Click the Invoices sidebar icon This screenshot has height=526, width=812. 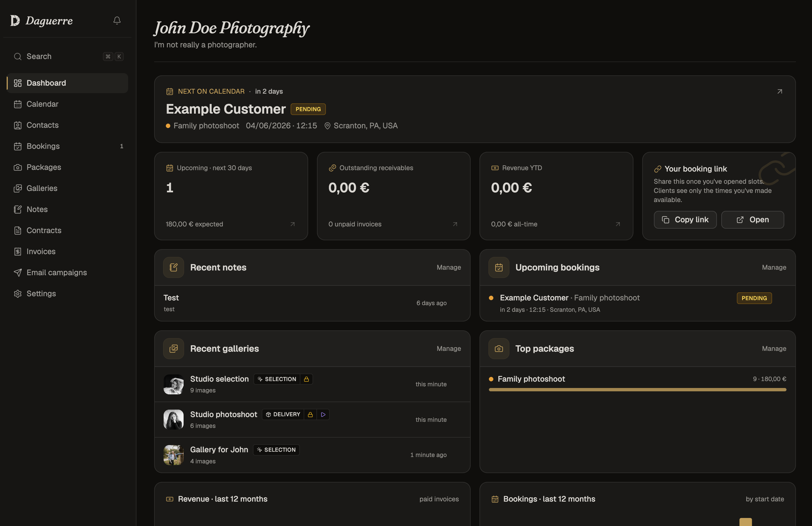point(18,252)
